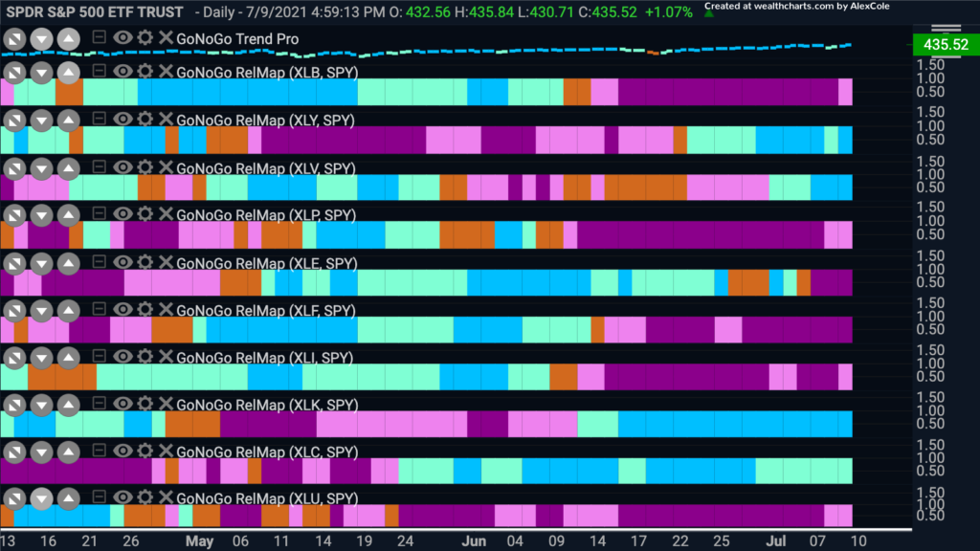This screenshot has height=551, width=980.
Task: Collapse the RelMap XLI pane minus box
Action: coord(99,356)
